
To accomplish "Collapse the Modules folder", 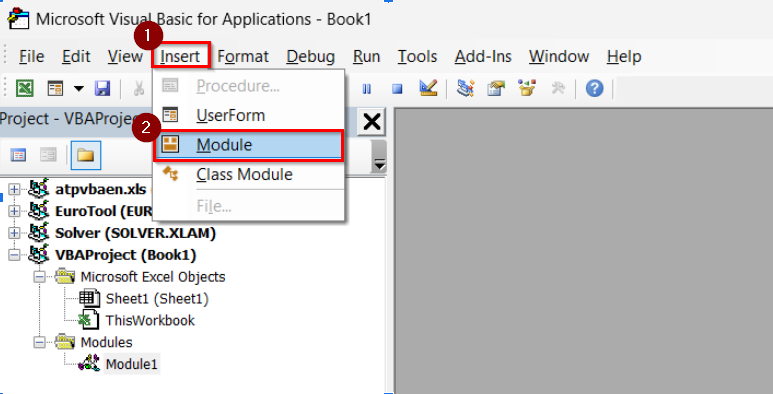I will 39,342.
